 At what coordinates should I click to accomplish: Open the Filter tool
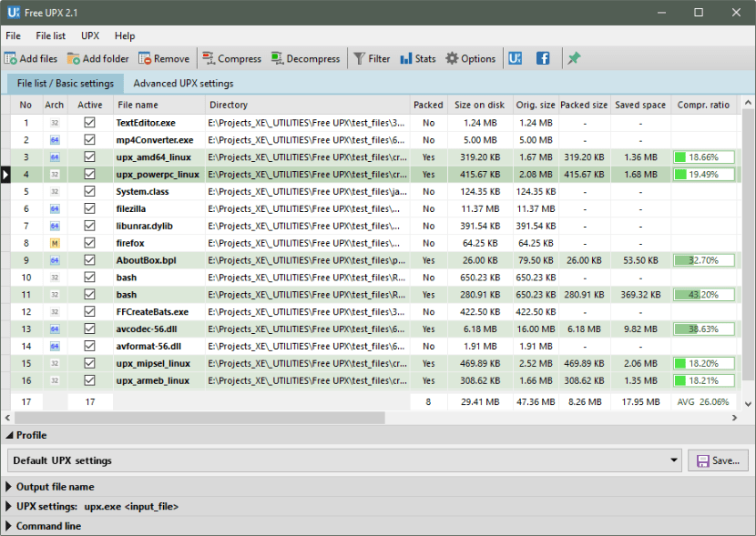pyautogui.click(x=359, y=57)
